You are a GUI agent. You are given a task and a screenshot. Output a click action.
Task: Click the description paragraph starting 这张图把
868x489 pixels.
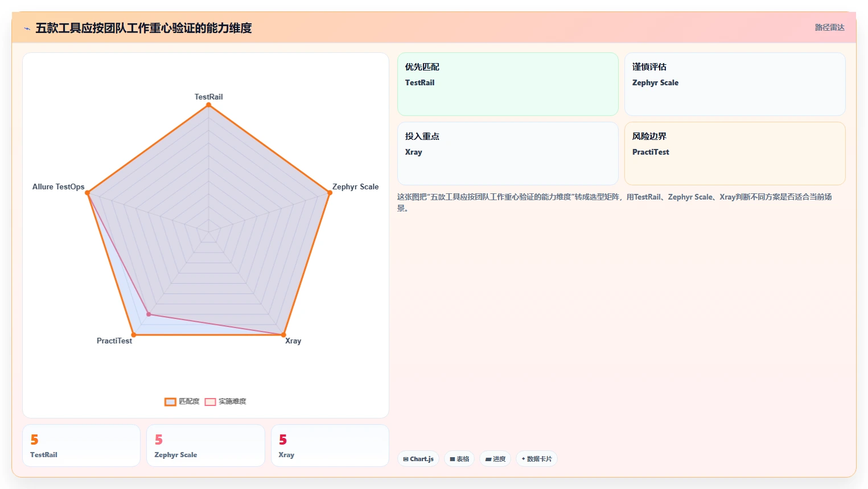click(x=615, y=202)
